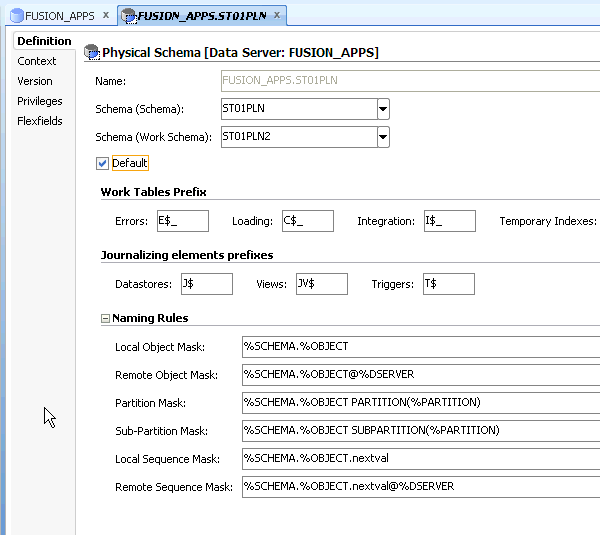Image resolution: width=600 pixels, height=535 pixels.
Task: Open the Privileges tab
Action: click(x=40, y=101)
